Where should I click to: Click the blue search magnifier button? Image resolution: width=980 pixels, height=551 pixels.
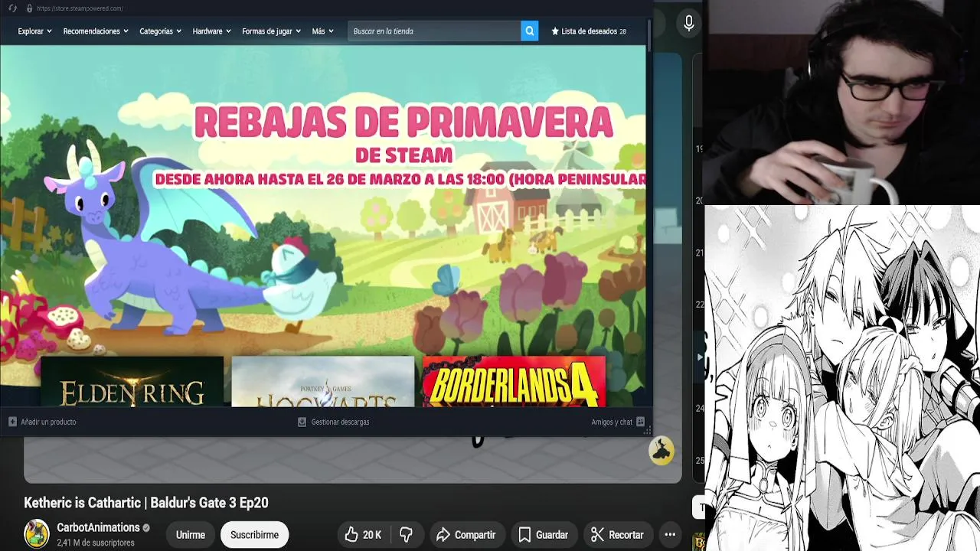(x=529, y=31)
